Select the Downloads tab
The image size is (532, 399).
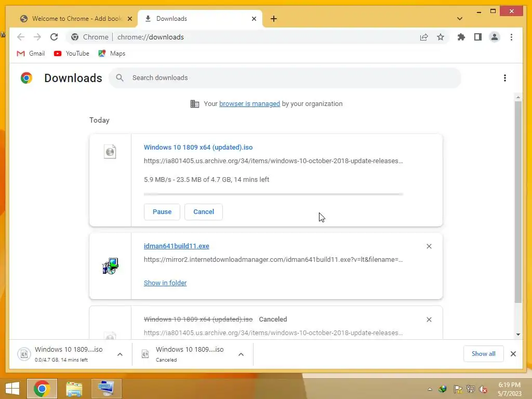click(x=200, y=19)
